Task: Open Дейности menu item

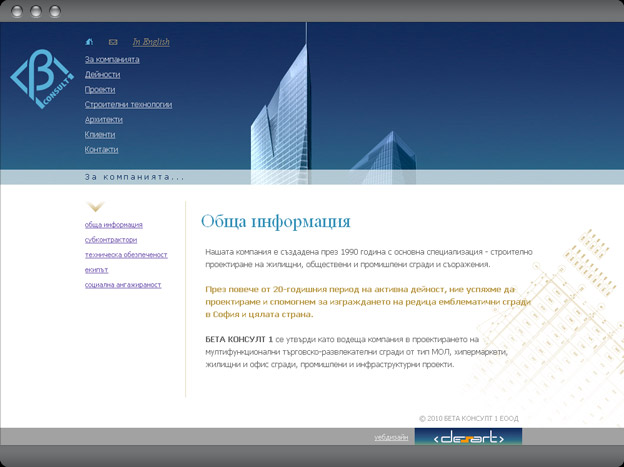Action: (102, 74)
